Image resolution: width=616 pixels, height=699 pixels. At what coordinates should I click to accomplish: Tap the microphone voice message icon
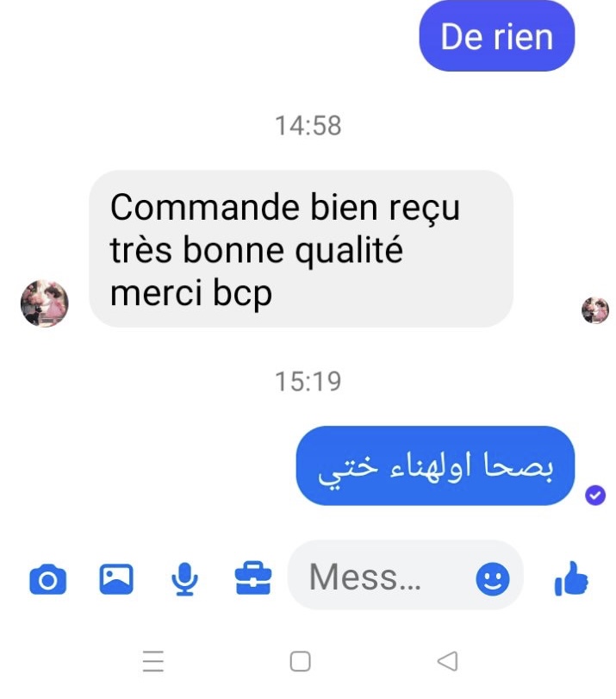point(184,578)
